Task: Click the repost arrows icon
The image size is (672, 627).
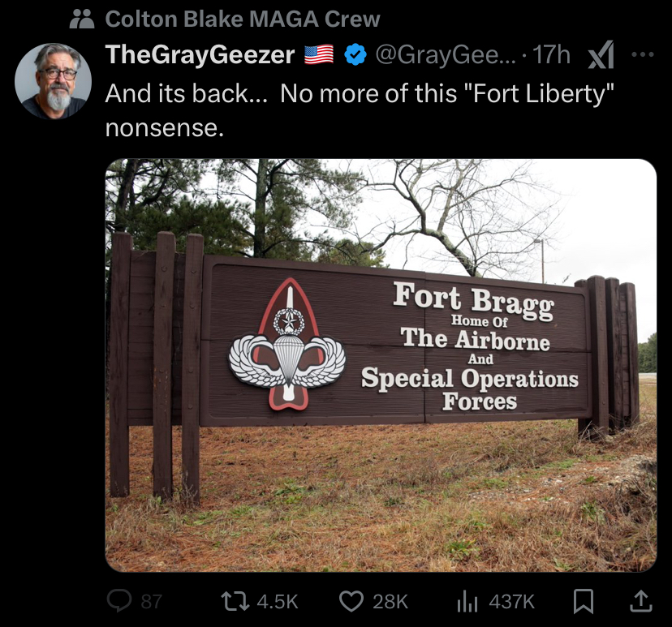Action: point(235,601)
